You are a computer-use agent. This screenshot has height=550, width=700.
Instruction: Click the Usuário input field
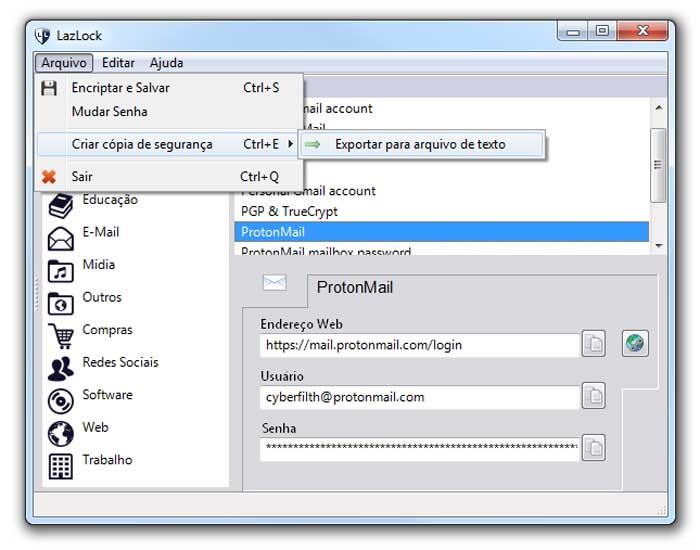[419, 397]
